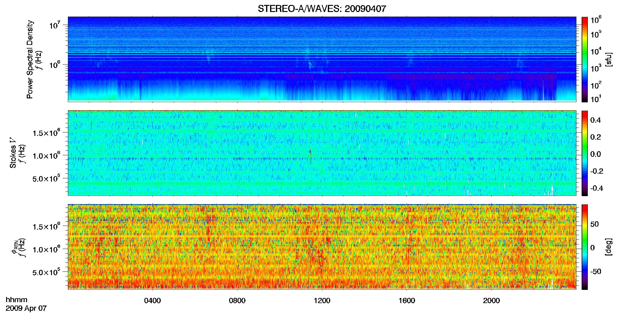
Task: Click the [deg] units label
Action: click(x=608, y=247)
